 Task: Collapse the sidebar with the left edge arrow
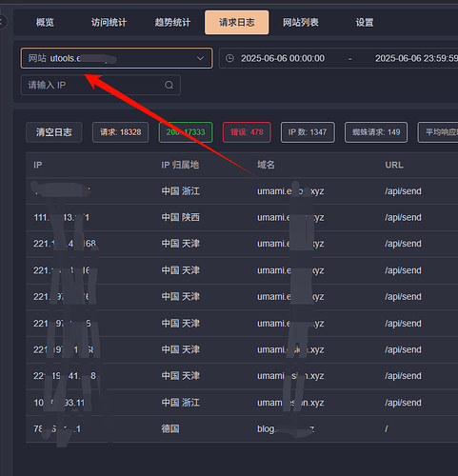[2, 22]
